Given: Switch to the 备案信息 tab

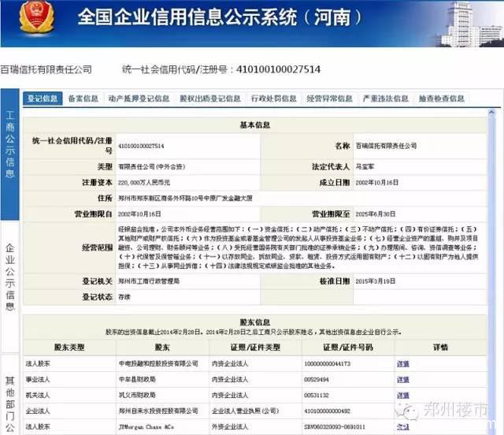Looking at the screenshot, I should click(x=83, y=99).
